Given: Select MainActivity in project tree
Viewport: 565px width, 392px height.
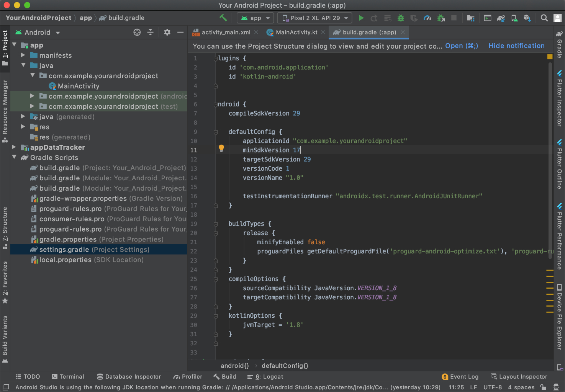Looking at the screenshot, I should point(79,86).
